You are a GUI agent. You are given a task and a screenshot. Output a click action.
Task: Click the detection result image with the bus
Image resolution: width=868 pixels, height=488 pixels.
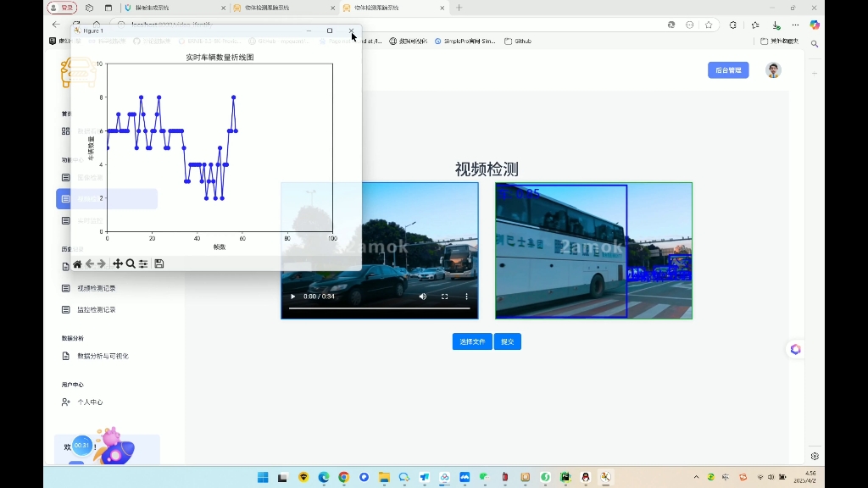point(594,251)
